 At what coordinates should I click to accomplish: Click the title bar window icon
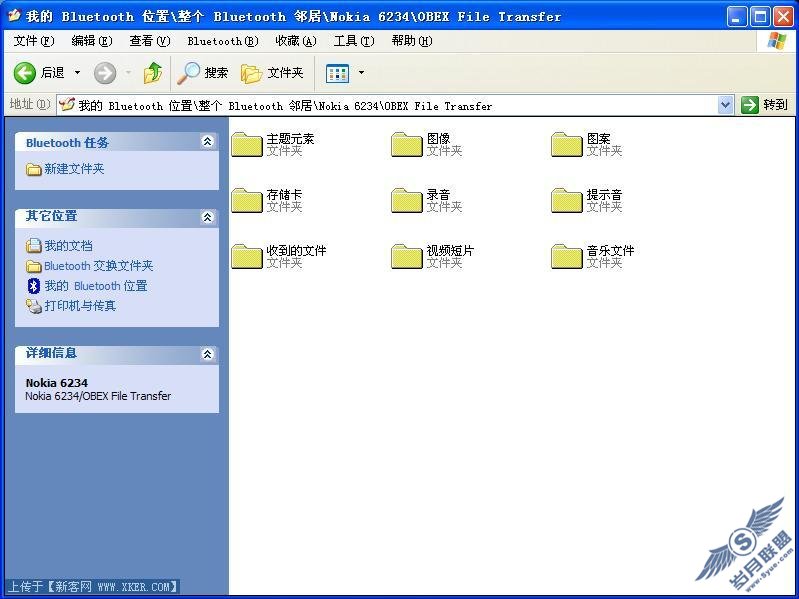click(14, 16)
